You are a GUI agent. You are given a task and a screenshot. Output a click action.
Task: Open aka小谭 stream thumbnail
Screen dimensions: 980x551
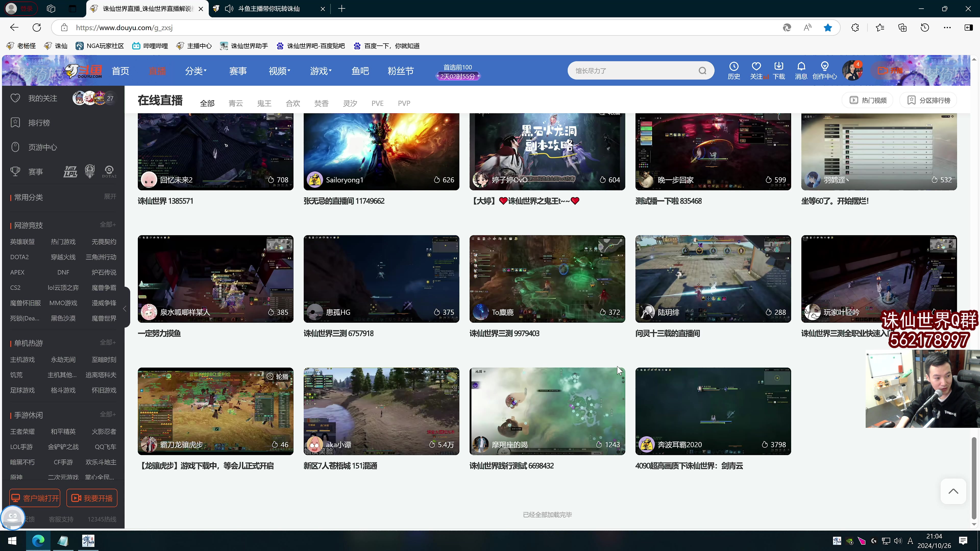pyautogui.click(x=381, y=411)
